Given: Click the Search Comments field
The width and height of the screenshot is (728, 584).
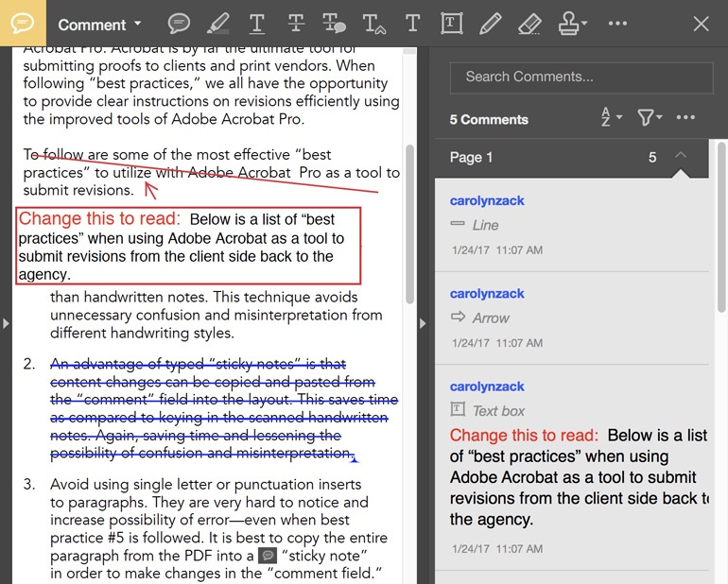Looking at the screenshot, I should (581, 77).
